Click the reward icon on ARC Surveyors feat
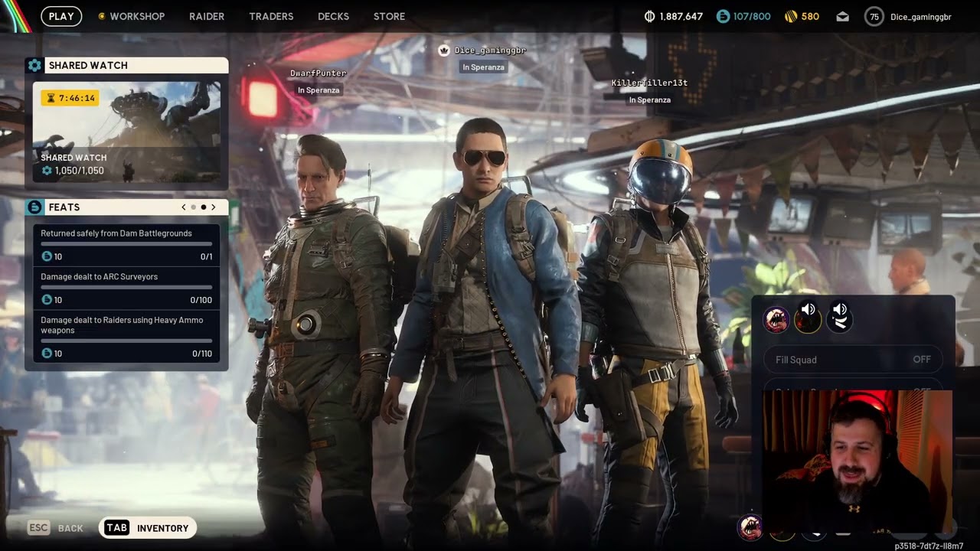 point(47,300)
